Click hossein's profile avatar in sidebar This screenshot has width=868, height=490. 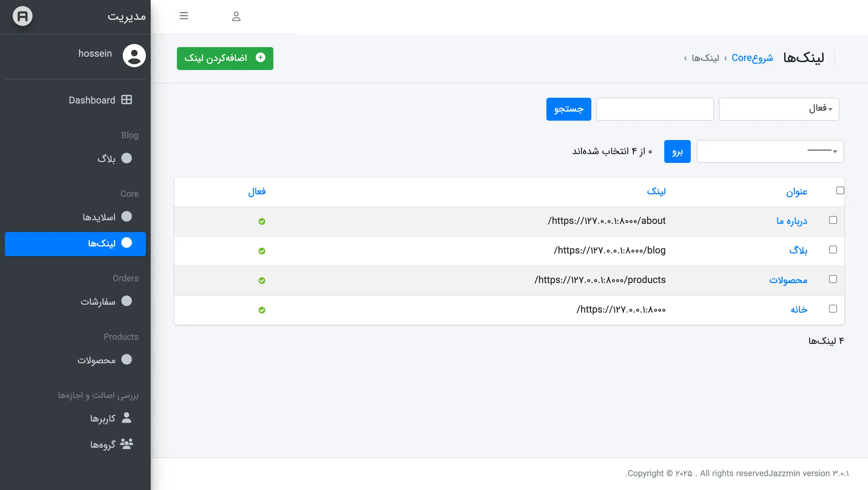click(134, 55)
